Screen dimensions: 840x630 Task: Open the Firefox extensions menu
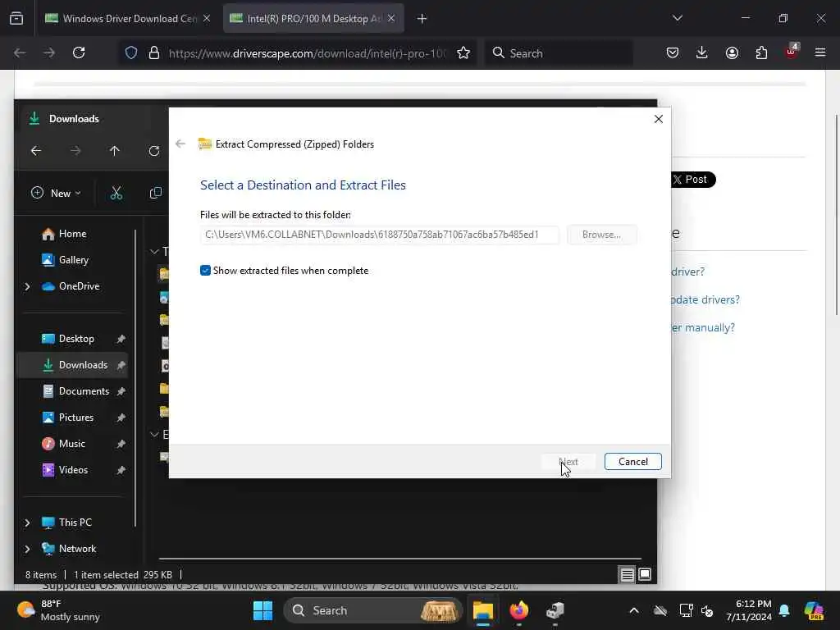click(761, 52)
